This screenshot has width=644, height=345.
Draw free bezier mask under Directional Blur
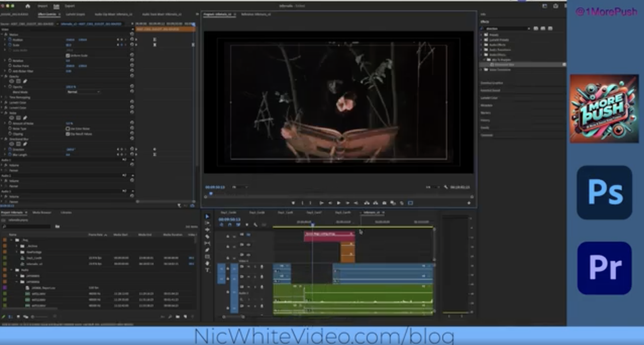25,144
